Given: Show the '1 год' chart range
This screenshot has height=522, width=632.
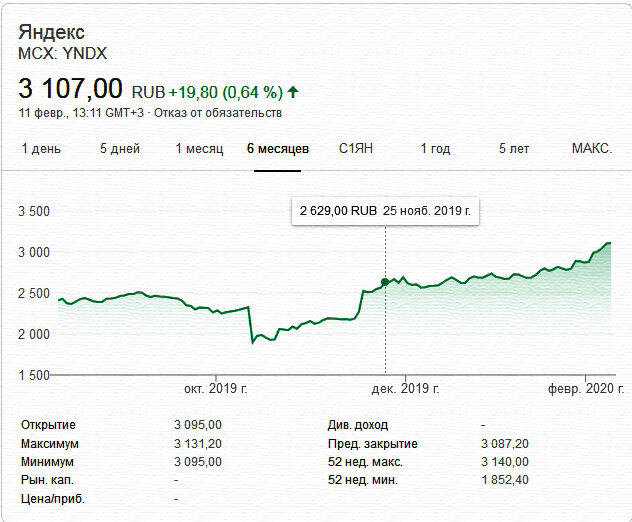Looking at the screenshot, I should point(435,149).
